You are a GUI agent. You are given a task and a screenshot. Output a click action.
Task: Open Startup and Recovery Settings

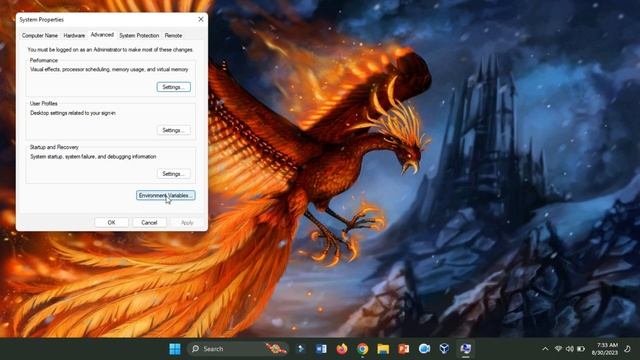173,174
